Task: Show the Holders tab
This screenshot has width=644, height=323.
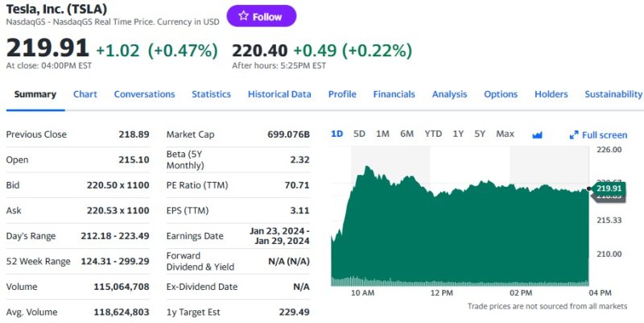Action: (551, 94)
